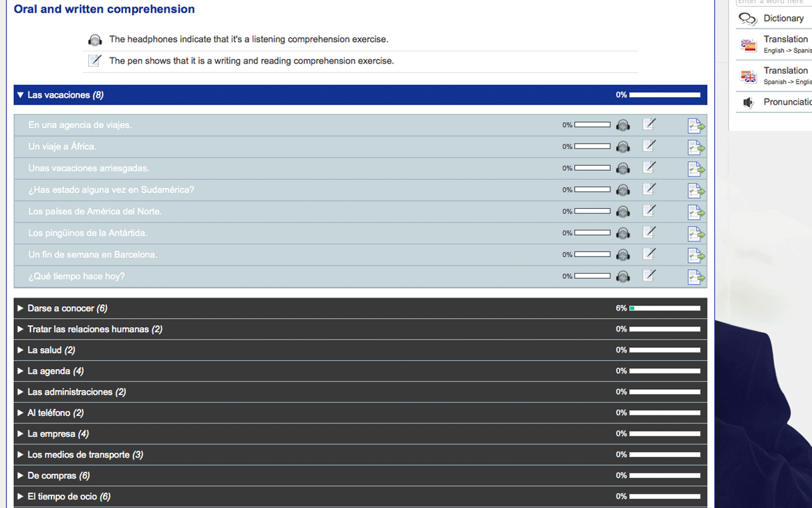This screenshot has height=508, width=812.
Task: Open lesson 'Unas vacaciones arriesgadas.'
Action: coord(89,168)
